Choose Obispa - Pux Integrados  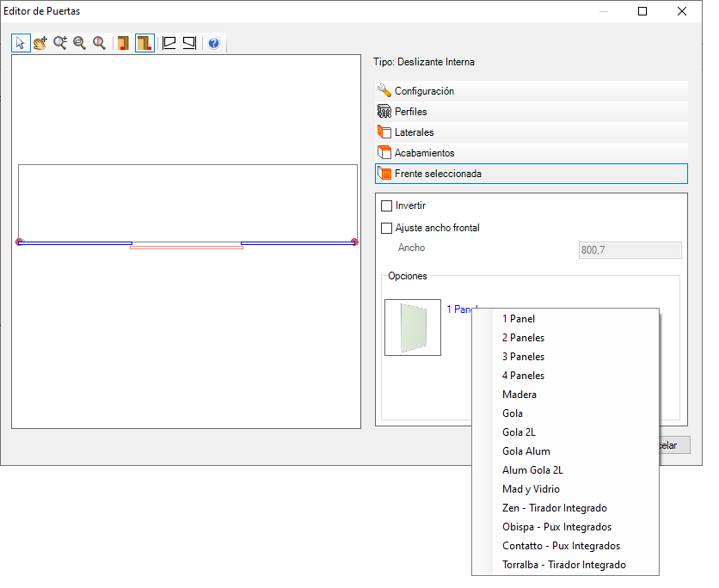565,527
